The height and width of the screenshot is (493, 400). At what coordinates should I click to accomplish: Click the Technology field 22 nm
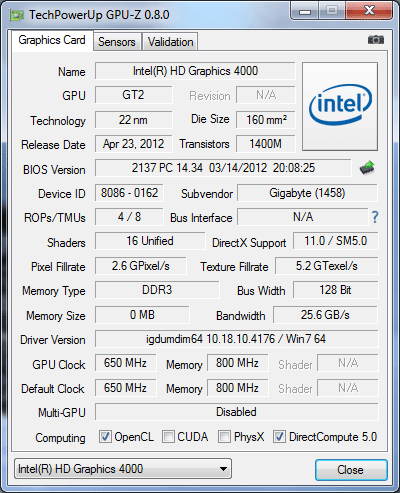pos(134,120)
